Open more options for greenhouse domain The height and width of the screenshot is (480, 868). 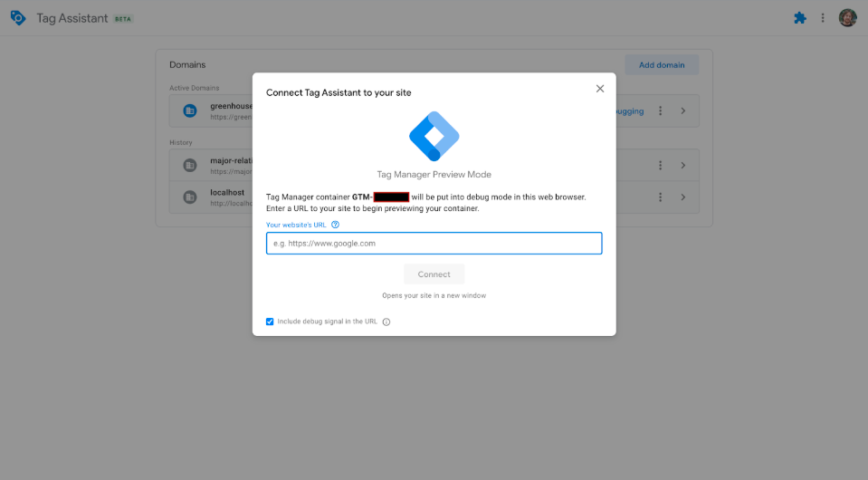(661, 111)
